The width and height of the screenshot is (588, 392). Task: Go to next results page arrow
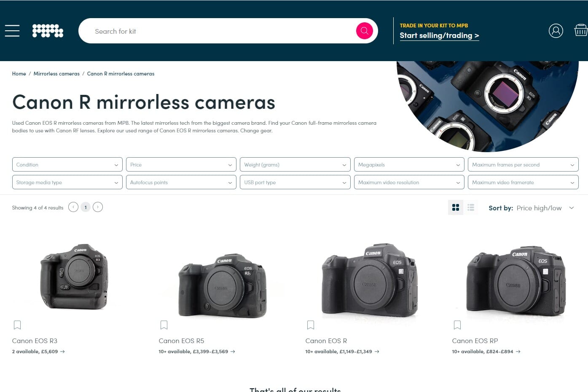98,207
